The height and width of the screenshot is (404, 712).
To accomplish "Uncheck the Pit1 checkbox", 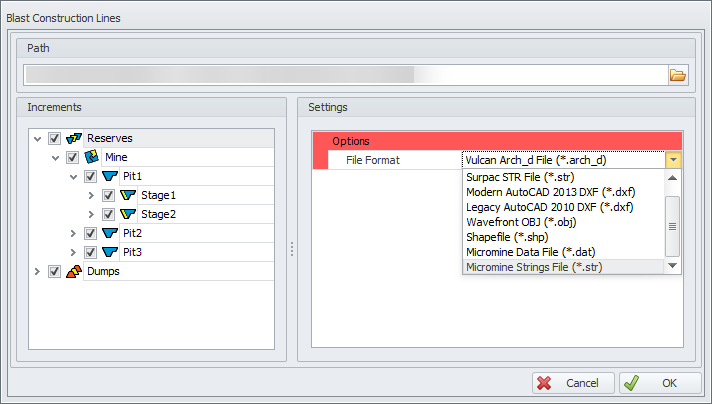I will [90, 176].
